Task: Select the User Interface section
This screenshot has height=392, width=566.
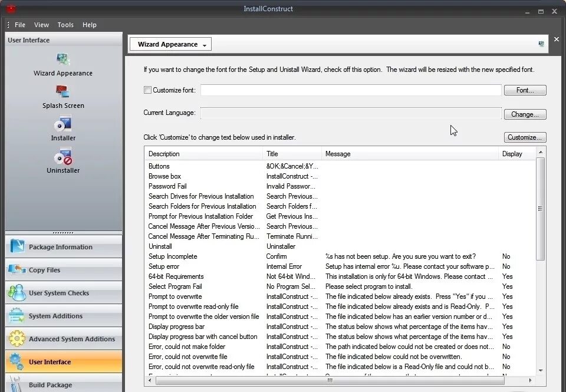Action: [x=64, y=362]
